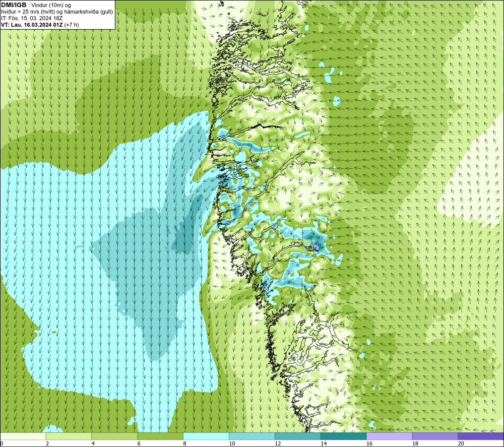The width and height of the screenshot is (504, 447).
Task: Click the 'DMI/IGB' title text
Action: pyautogui.click(x=14, y=5)
